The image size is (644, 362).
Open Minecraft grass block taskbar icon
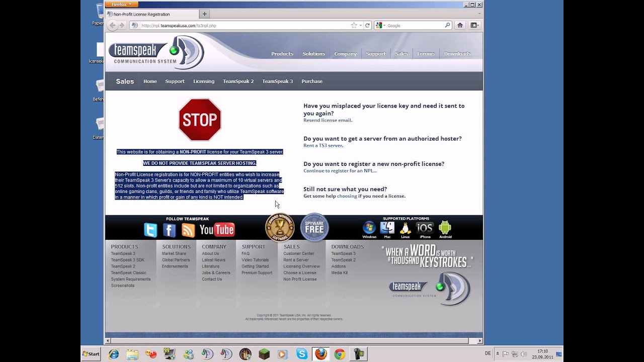coord(264,354)
